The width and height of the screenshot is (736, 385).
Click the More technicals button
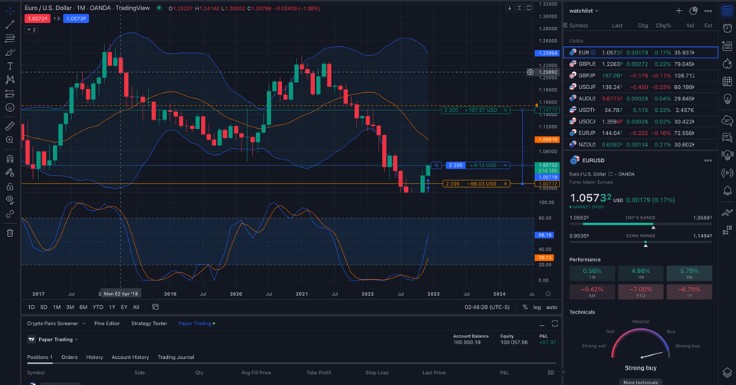click(640, 382)
